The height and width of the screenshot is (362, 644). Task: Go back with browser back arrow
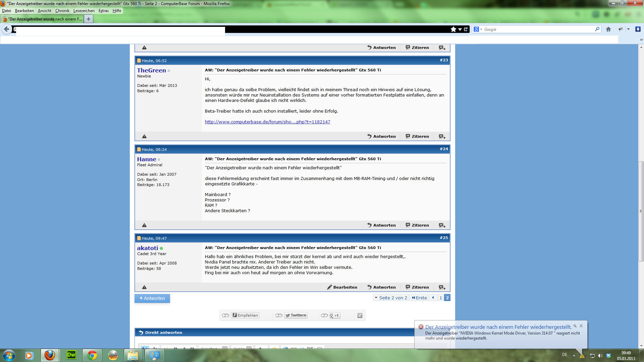pos(7,29)
